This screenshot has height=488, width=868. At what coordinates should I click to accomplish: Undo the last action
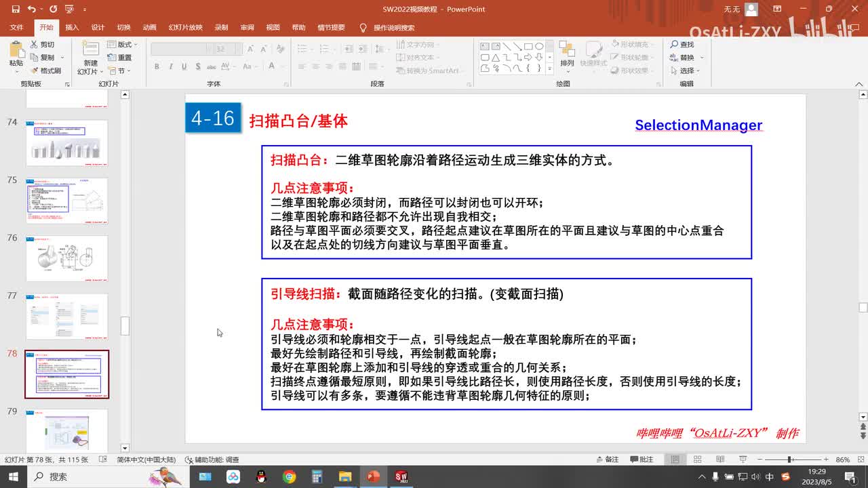[x=32, y=9]
